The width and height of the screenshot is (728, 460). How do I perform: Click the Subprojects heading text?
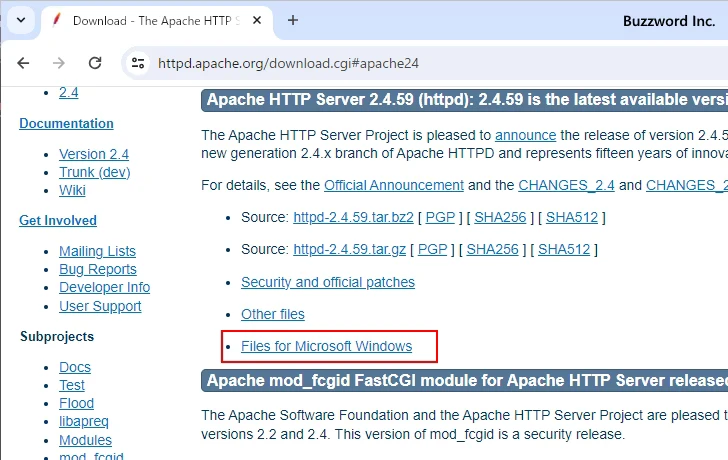point(57,337)
